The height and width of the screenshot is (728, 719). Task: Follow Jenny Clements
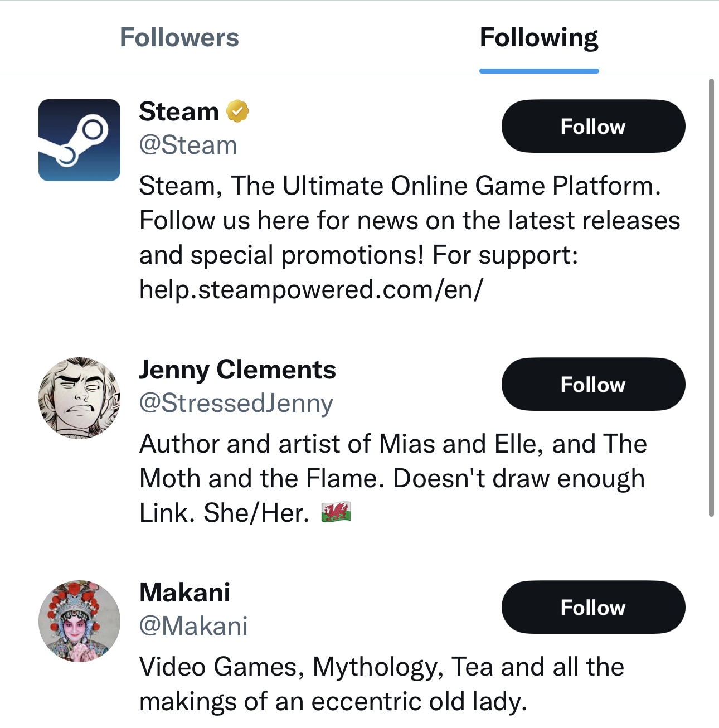coord(593,385)
